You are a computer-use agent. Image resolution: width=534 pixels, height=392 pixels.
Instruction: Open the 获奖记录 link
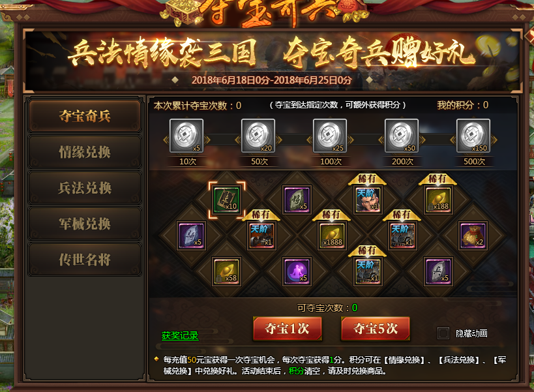(x=180, y=335)
